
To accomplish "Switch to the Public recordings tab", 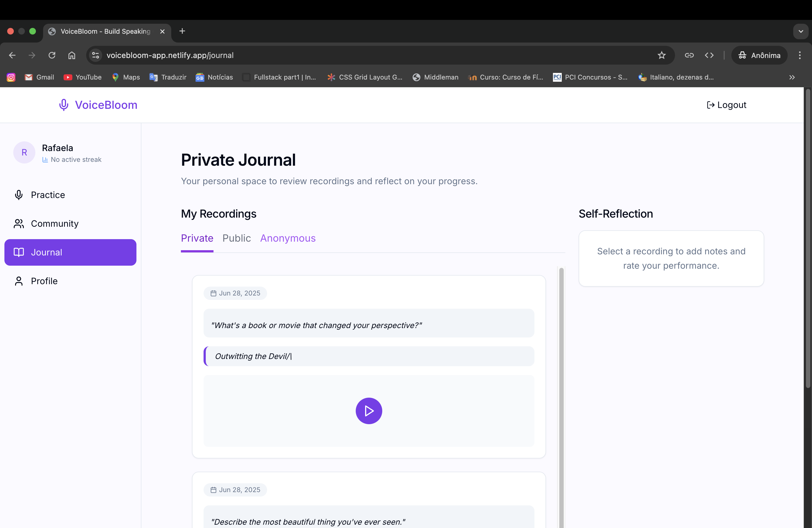I will click(236, 238).
